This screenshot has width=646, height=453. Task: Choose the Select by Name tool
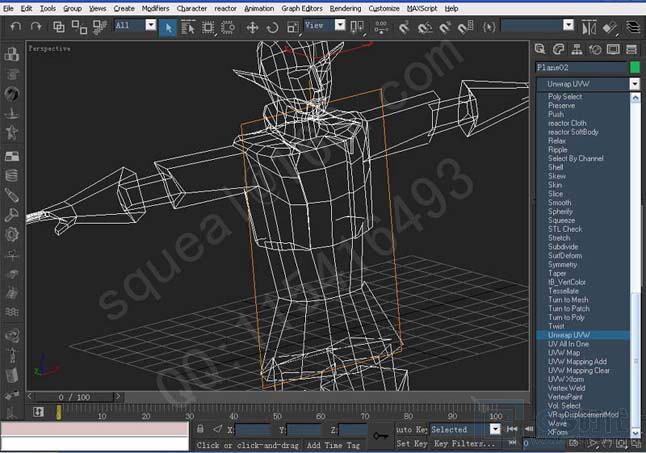coord(188,28)
